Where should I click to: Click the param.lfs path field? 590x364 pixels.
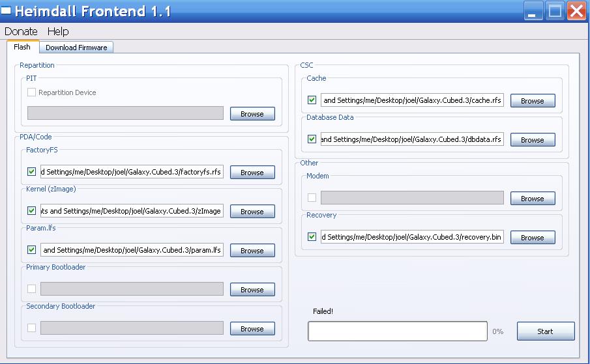click(132, 250)
